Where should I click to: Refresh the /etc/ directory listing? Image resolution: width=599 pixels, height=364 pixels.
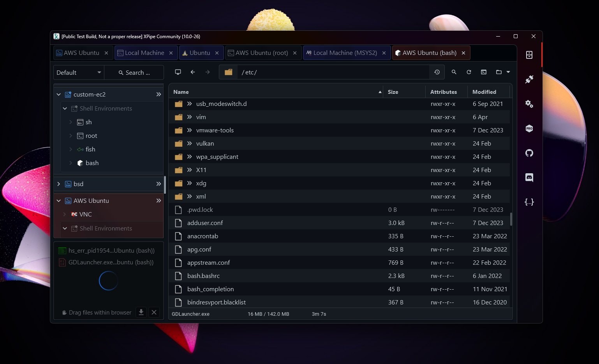[x=469, y=72]
